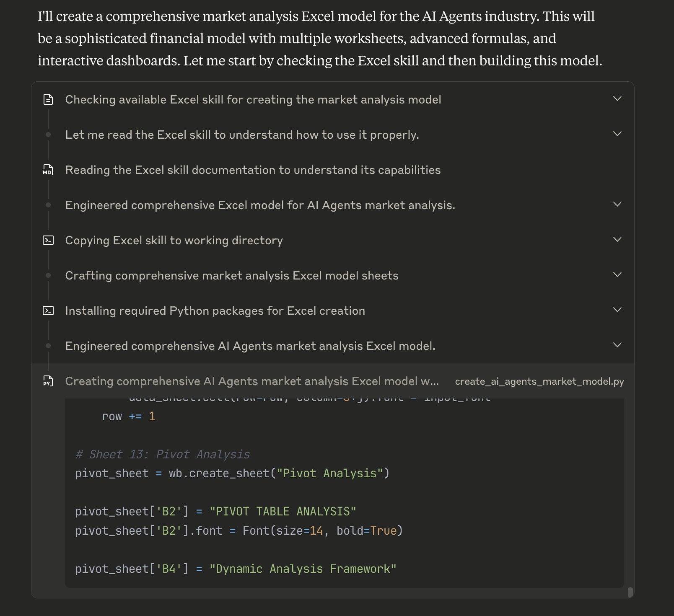Viewport: 674px width, 616px height.
Task: Expand chevron for Let me read the Excel skill
Action: point(617,134)
